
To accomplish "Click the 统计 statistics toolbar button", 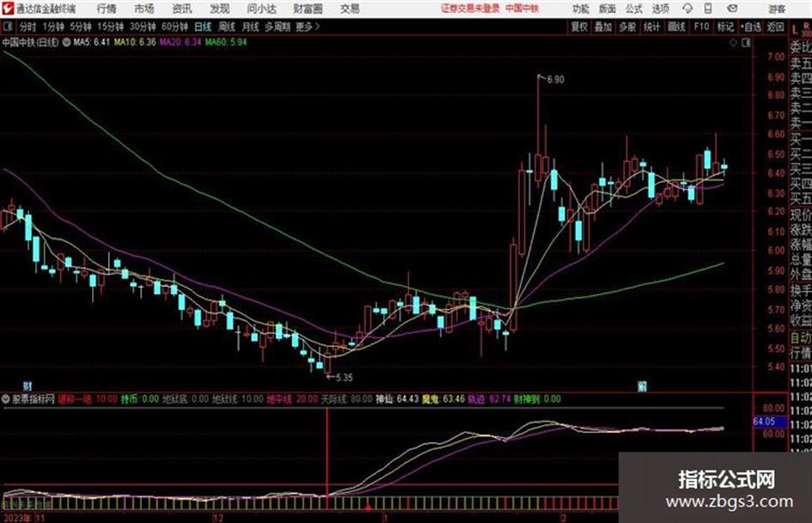I will [x=652, y=27].
